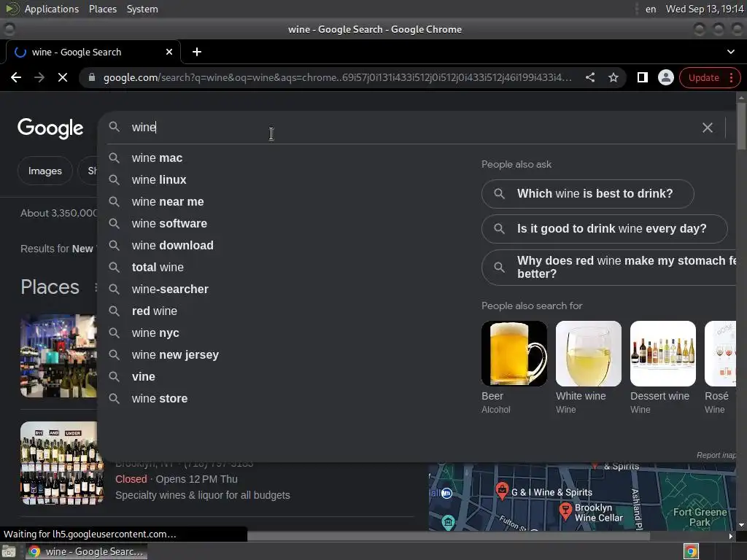Pick the magnifier beside 'Which wine is best to drink?'
The width and height of the screenshot is (747, 560).
point(499,194)
